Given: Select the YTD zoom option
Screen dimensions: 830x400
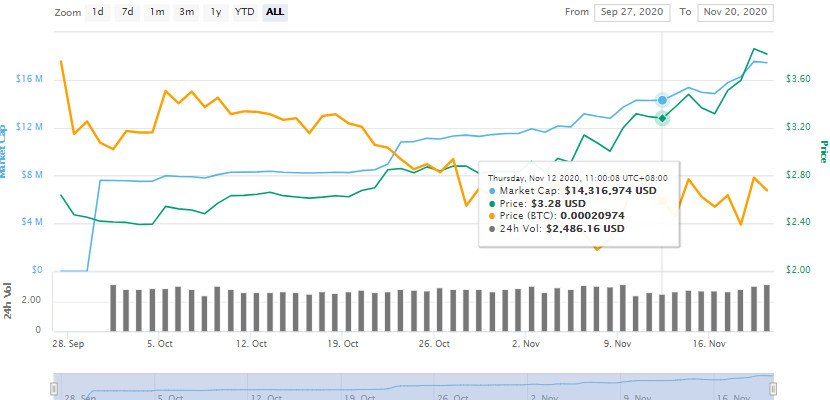Looking at the screenshot, I should tap(245, 12).
